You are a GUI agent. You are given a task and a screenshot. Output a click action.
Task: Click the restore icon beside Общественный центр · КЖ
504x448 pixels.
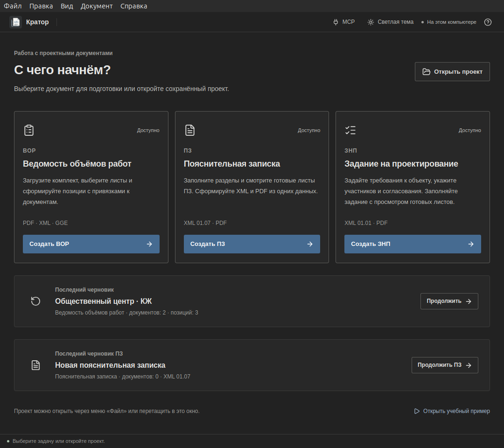click(x=35, y=301)
